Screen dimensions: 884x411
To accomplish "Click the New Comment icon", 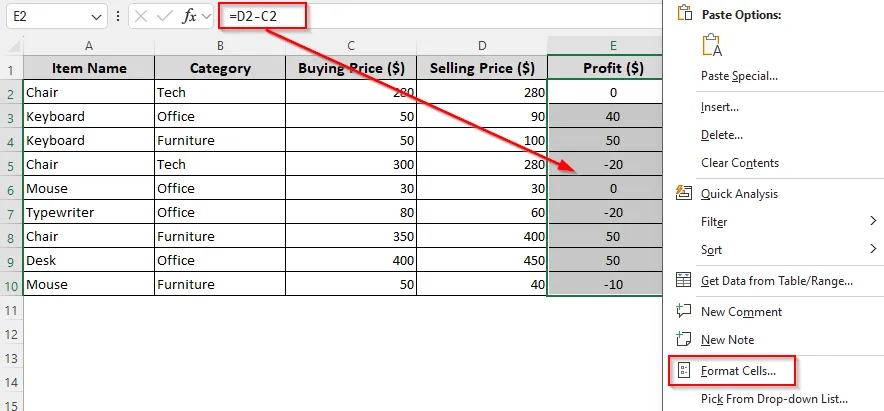I will coord(684,311).
